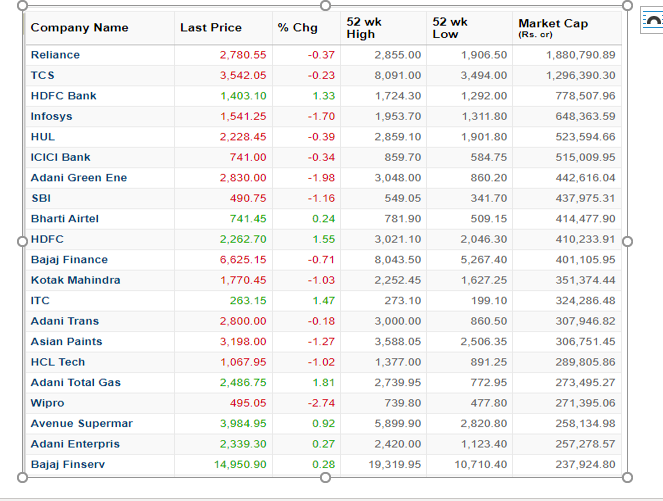Click Avenue Supermar last price 3,984.95
Image resolution: width=663 pixels, height=501 pixels.
tap(243, 424)
